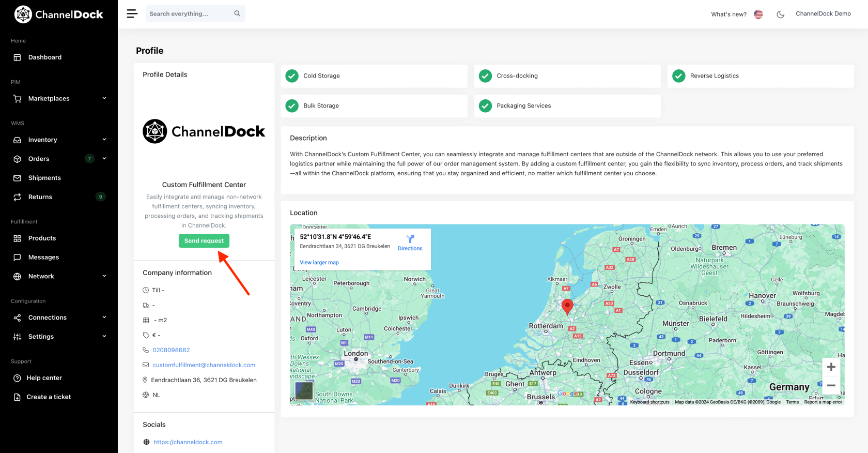Click the ChannelDock profile logo image
Viewport: 868px width, 453px height.
[204, 131]
